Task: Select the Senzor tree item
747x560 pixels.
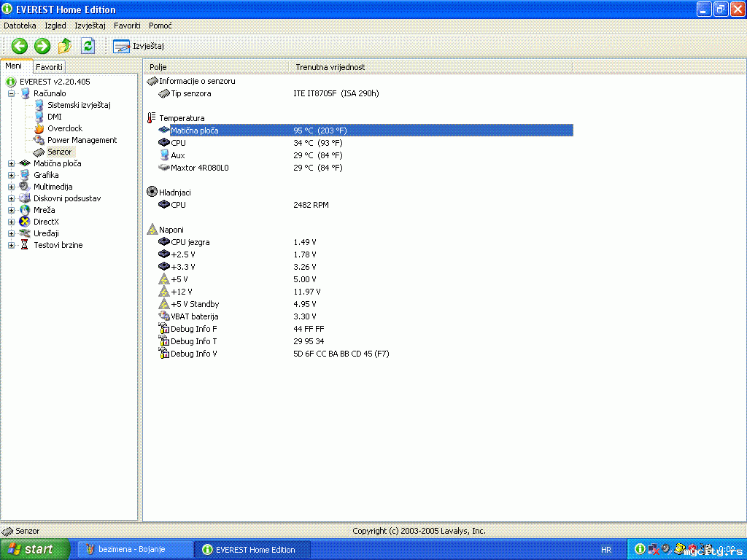Action: click(60, 152)
